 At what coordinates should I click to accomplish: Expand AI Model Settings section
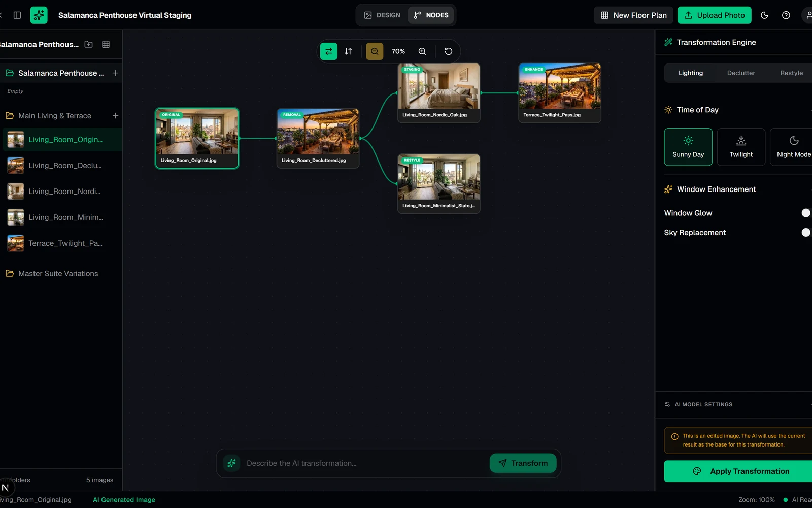pos(734,404)
